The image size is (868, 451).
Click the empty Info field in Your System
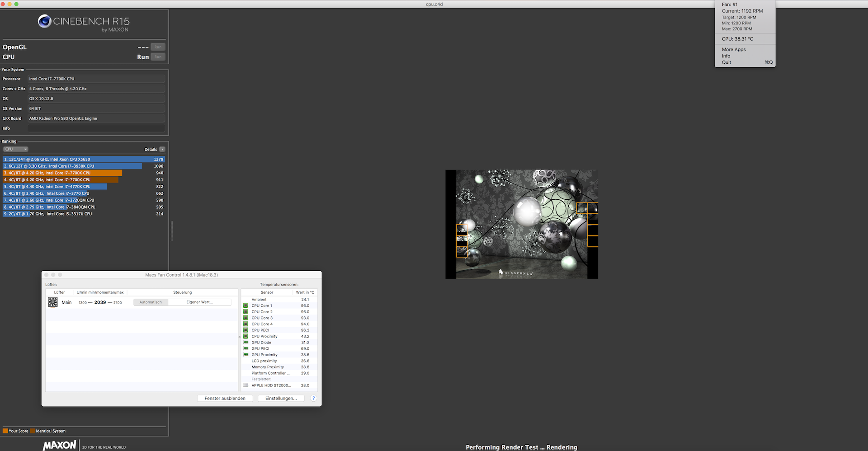tap(96, 128)
